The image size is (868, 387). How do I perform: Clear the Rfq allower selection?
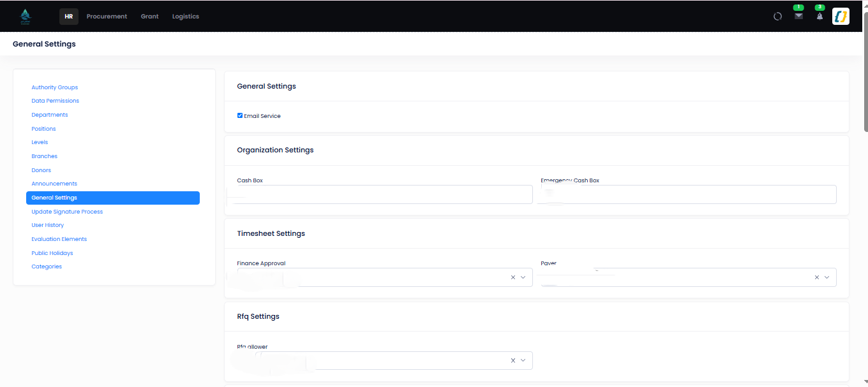(513, 360)
